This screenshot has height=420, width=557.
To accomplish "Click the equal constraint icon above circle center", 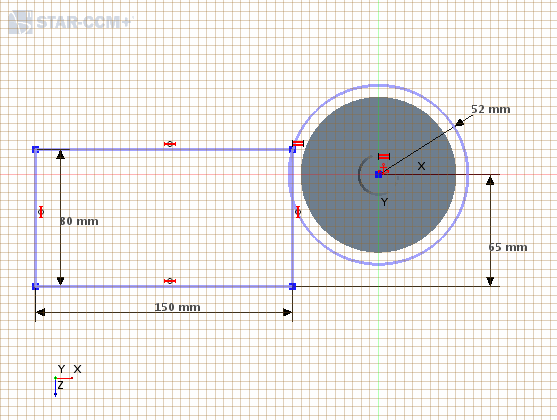I will pos(384,156).
